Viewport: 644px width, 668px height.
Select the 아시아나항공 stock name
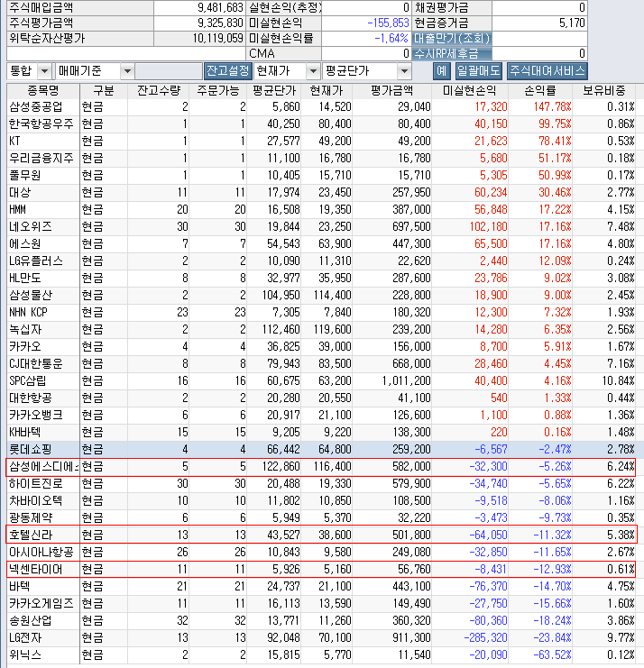click(x=41, y=552)
